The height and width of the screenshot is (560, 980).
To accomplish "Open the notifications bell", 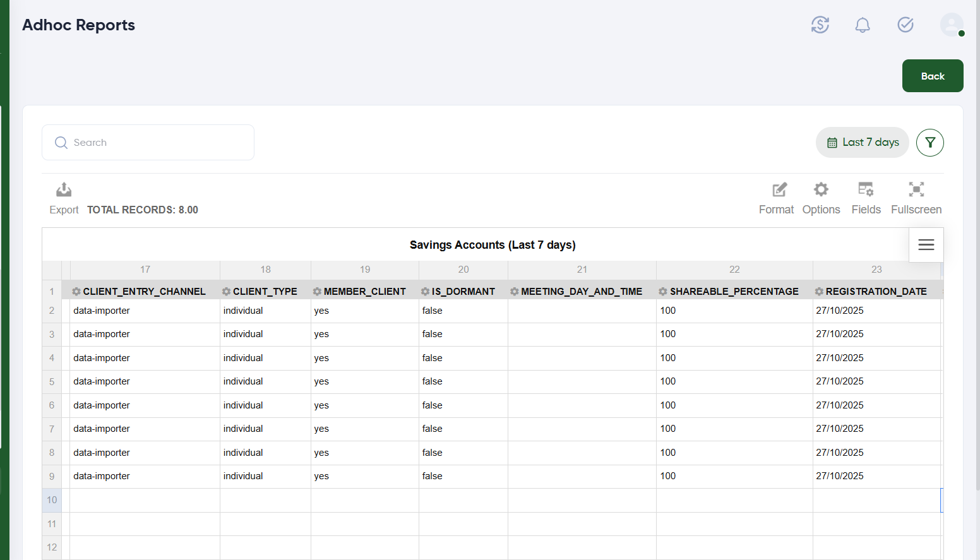I will (863, 25).
